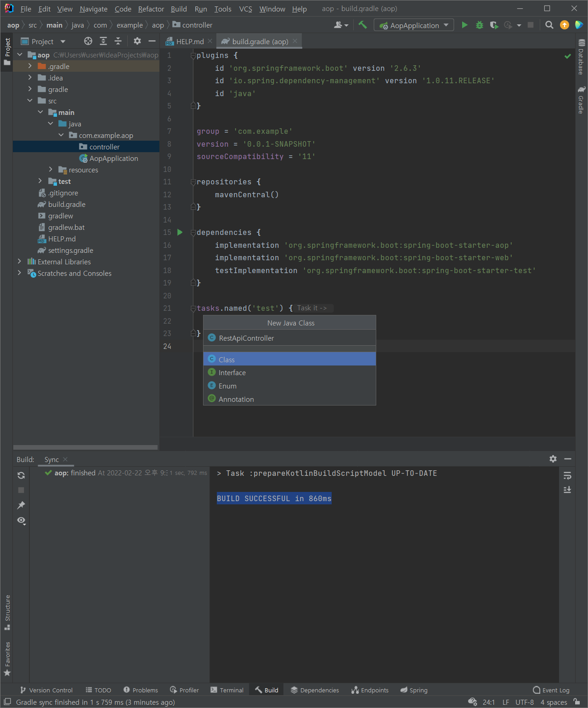Expand External Libraries node

19,262
